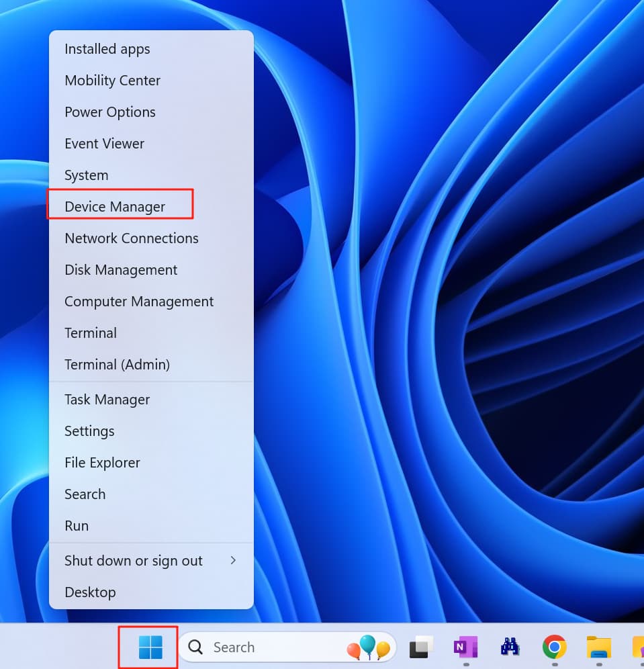Select Run in the context menu

tap(77, 526)
